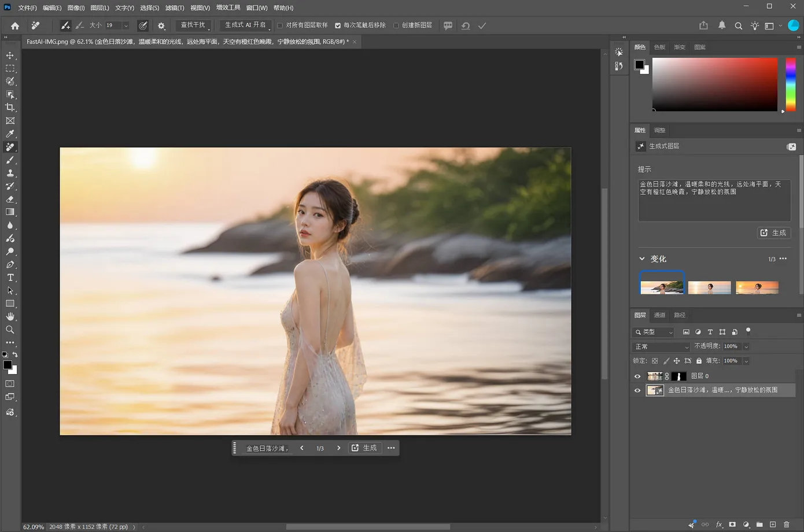Commit with the checkmark icon in options bar

[482, 25]
